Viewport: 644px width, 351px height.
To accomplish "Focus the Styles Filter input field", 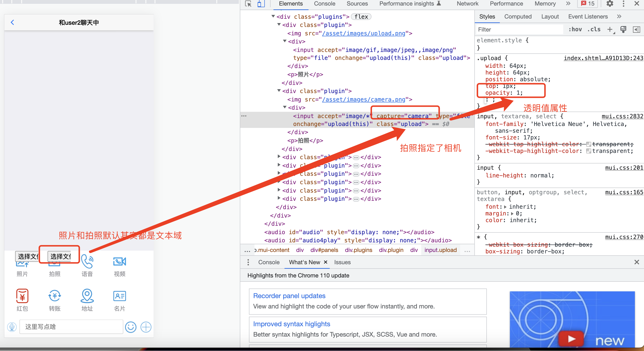I will tap(520, 29).
